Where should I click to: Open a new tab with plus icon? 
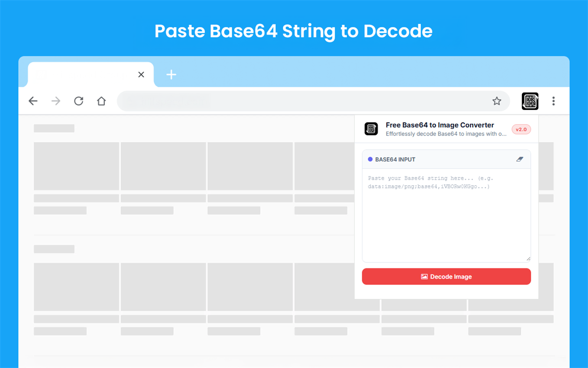171,75
